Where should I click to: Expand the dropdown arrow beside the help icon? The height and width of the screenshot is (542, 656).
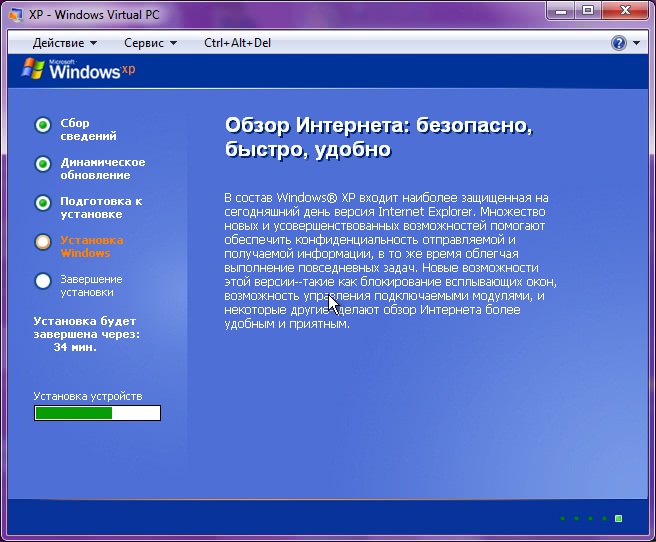pos(636,43)
